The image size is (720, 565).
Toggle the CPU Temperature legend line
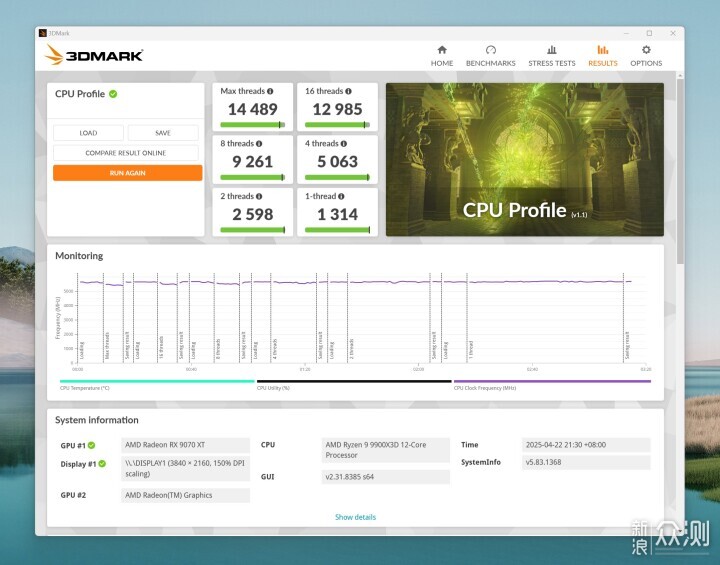click(157, 381)
